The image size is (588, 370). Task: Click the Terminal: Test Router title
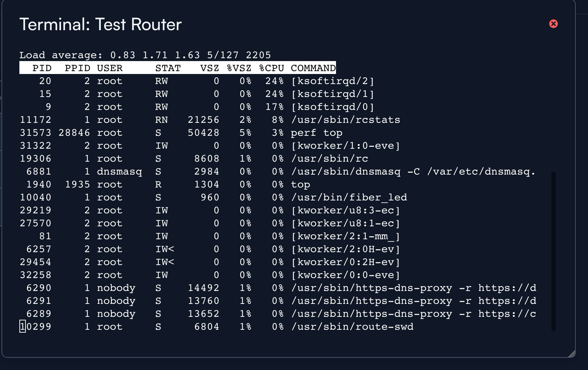pyautogui.click(x=101, y=24)
